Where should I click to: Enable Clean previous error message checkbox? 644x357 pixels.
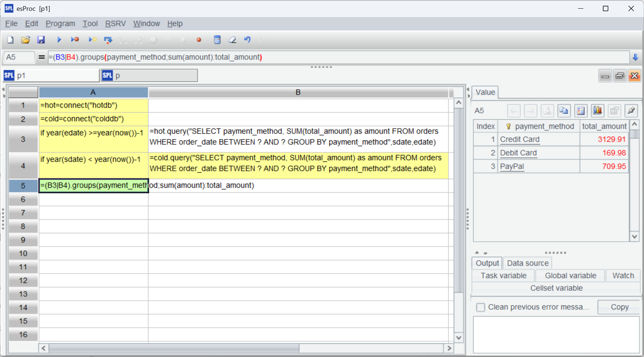(x=481, y=307)
